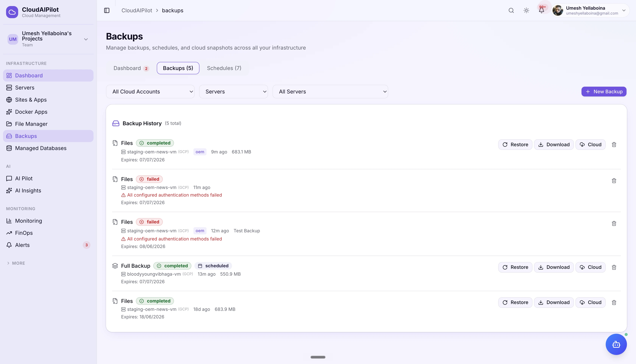This screenshot has height=364, width=636.
Task: Switch to the Schedules (7) tab
Action: pos(224,68)
